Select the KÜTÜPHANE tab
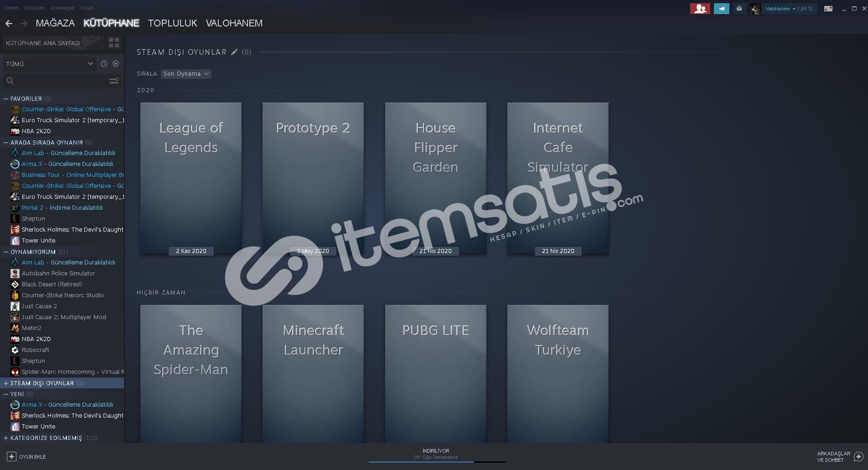The image size is (868, 470). tap(111, 23)
